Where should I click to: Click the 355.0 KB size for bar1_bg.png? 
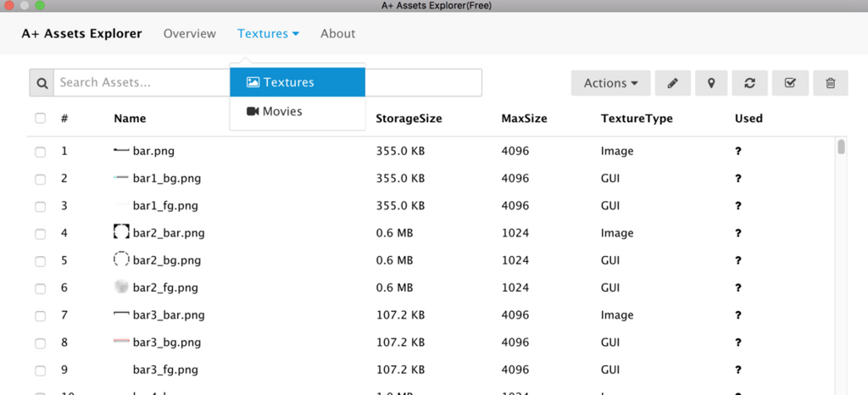[x=400, y=178]
